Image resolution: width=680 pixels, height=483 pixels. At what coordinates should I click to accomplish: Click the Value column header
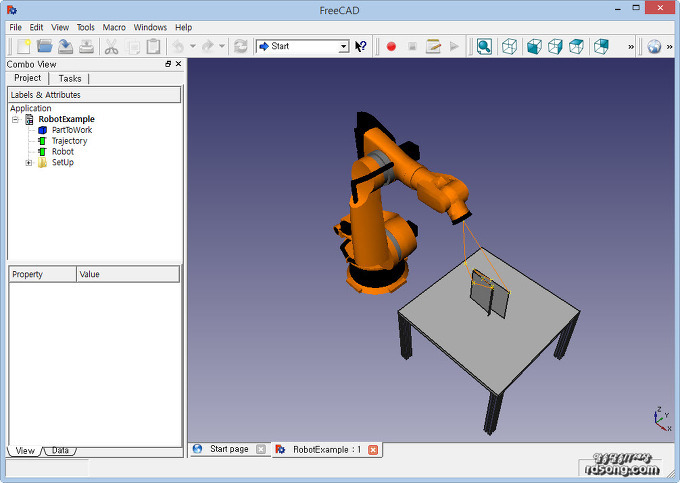pos(128,274)
